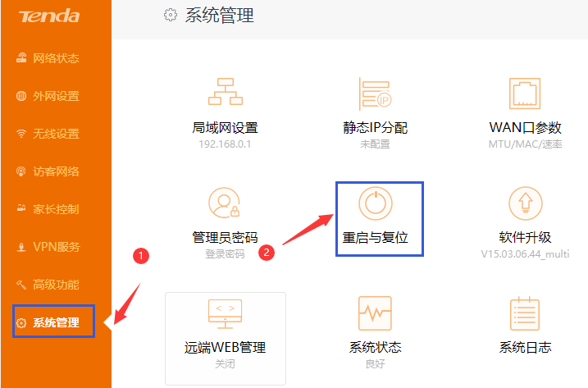The height and width of the screenshot is (388, 588).
Task: Click the 系统日志 label
Action: click(x=525, y=348)
